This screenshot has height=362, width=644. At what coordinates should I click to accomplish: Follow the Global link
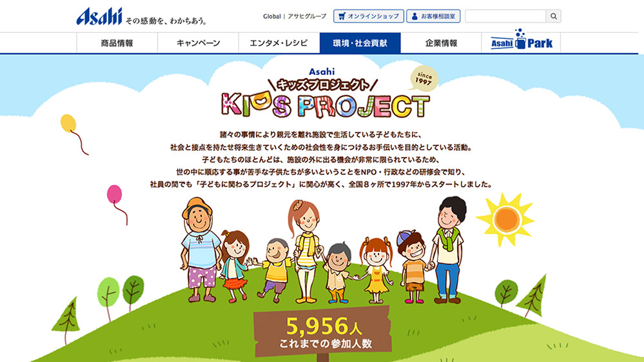272,16
